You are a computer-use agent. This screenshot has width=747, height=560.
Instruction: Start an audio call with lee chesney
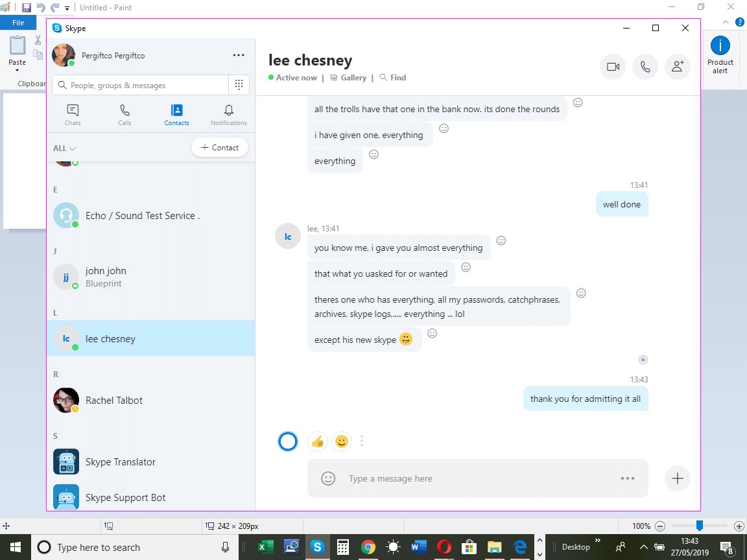[645, 67]
